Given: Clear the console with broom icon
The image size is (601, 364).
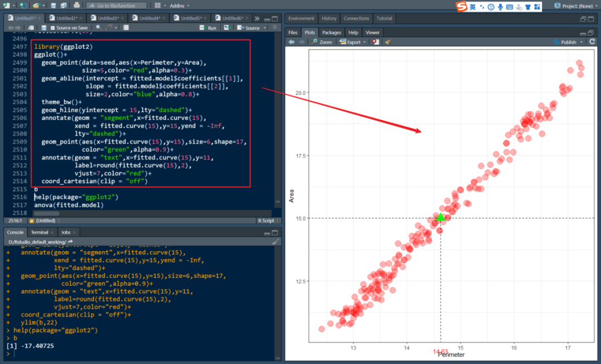Looking at the screenshot, I should click(275, 242).
